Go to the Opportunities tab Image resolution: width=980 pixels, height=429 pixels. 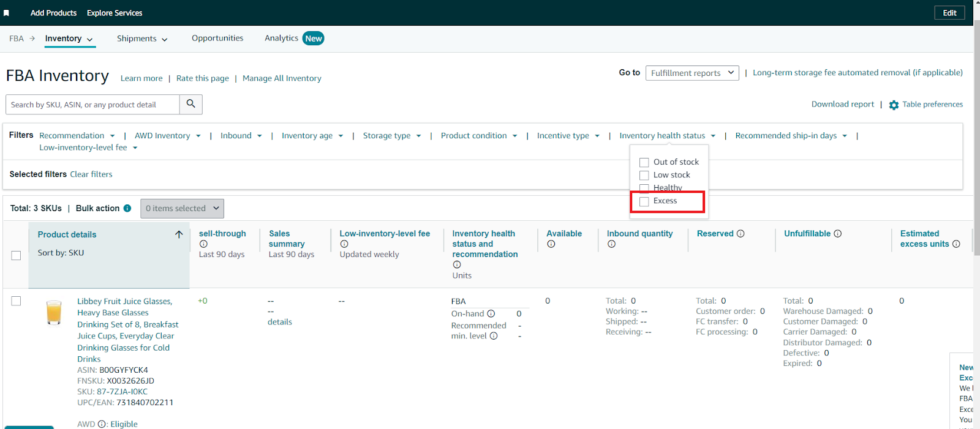click(x=217, y=38)
